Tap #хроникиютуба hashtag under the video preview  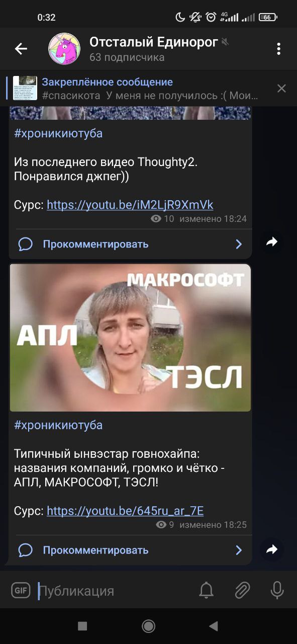(58, 425)
